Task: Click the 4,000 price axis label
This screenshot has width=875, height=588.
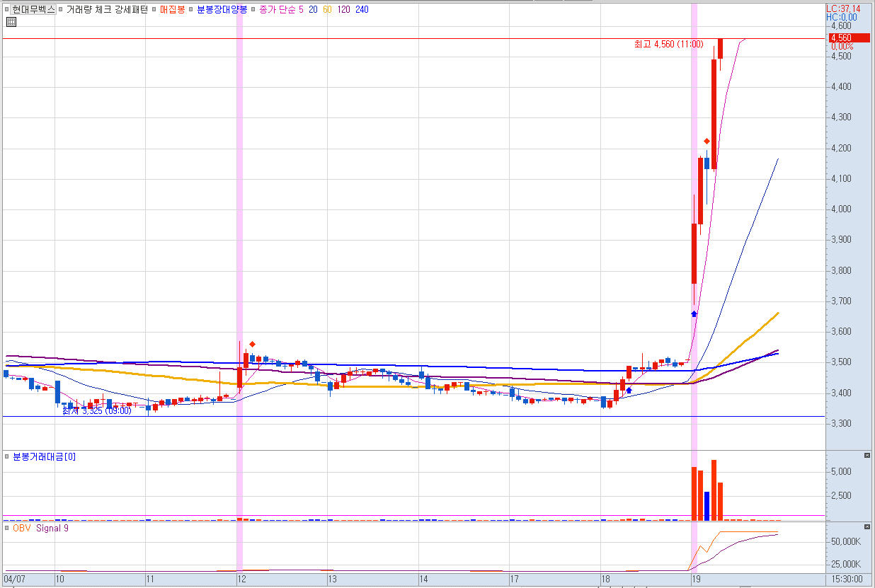Action: pos(841,209)
